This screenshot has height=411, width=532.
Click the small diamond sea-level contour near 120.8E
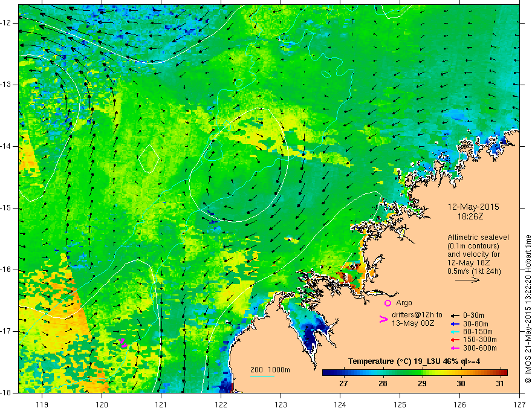tap(149, 159)
